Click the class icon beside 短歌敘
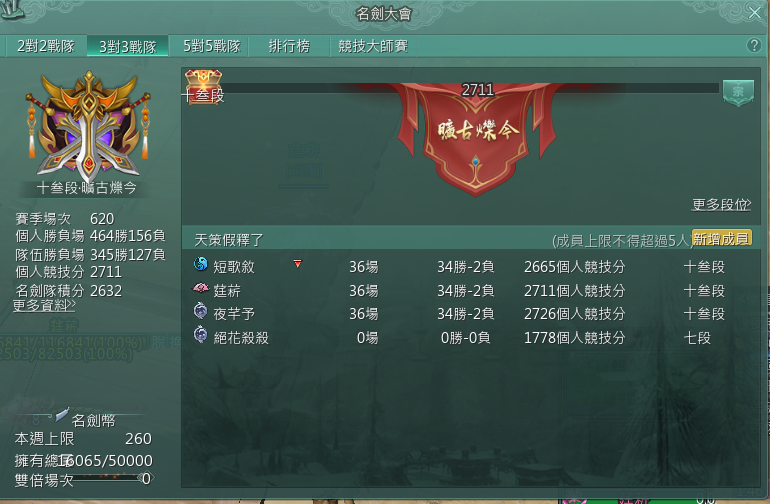Image resolution: width=770 pixels, height=504 pixels. pos(200,264)
